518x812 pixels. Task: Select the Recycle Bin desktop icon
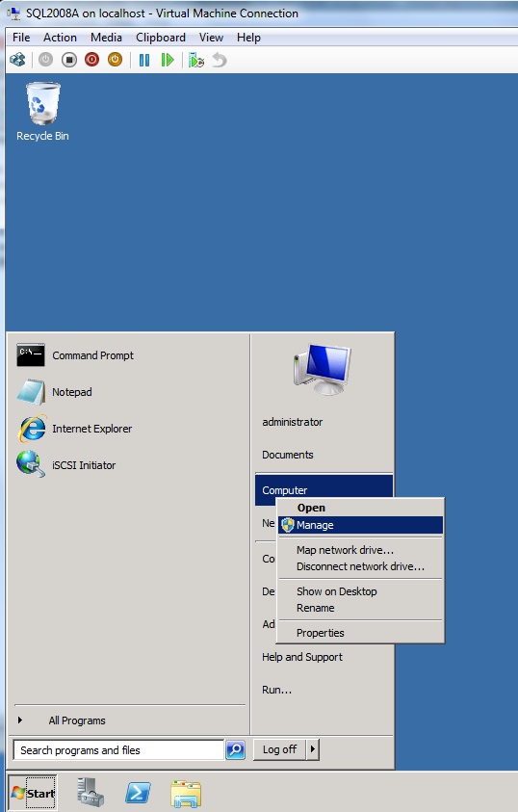[x=42, y=112]
